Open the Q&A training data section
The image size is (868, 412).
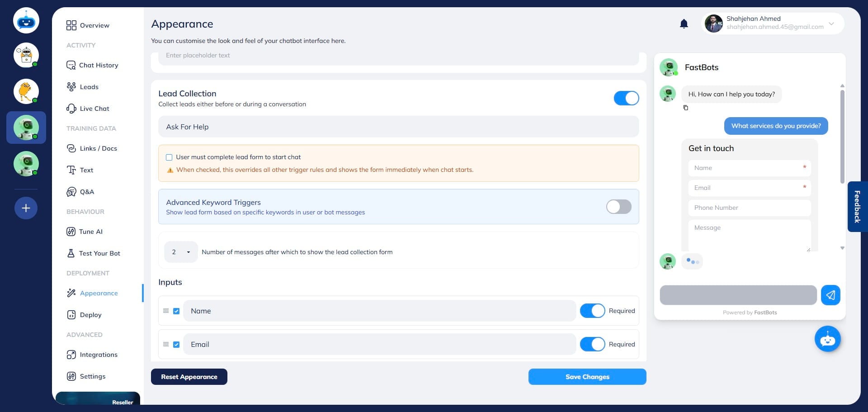pyautogui.click(x=87, y=192)
